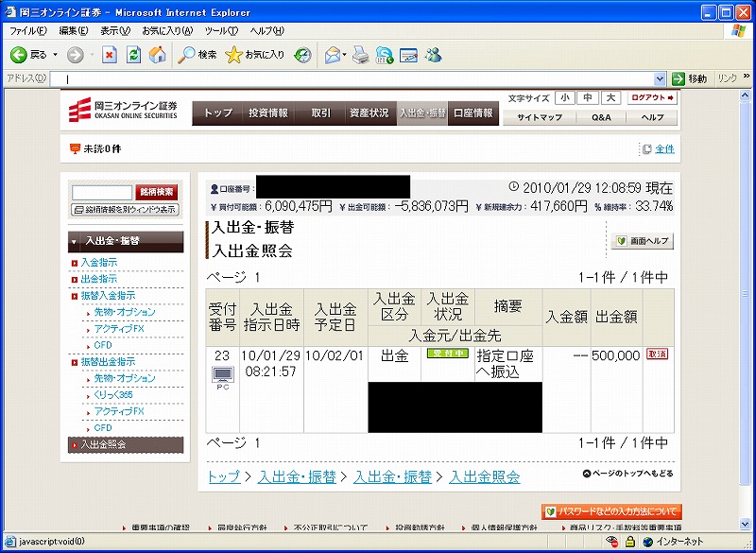The image size is (756, 553).
Task: Click the Print icon in toolbar
Action: (x=360, y=55)
